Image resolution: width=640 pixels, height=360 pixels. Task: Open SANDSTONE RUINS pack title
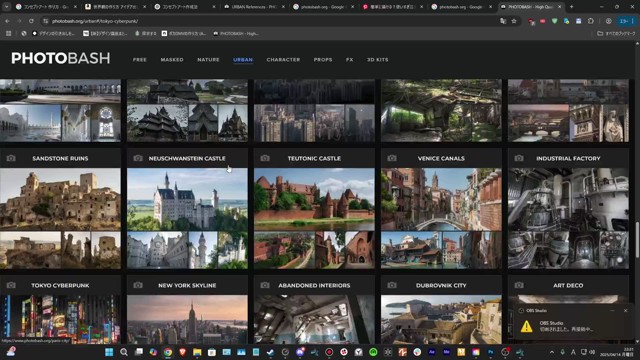click(60, 158)
